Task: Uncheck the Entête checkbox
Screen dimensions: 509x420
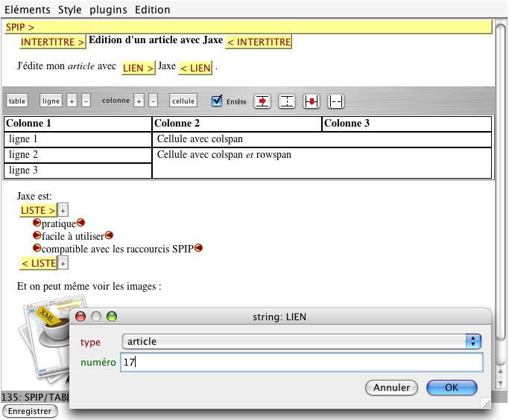Action: [x=217, y=101]
